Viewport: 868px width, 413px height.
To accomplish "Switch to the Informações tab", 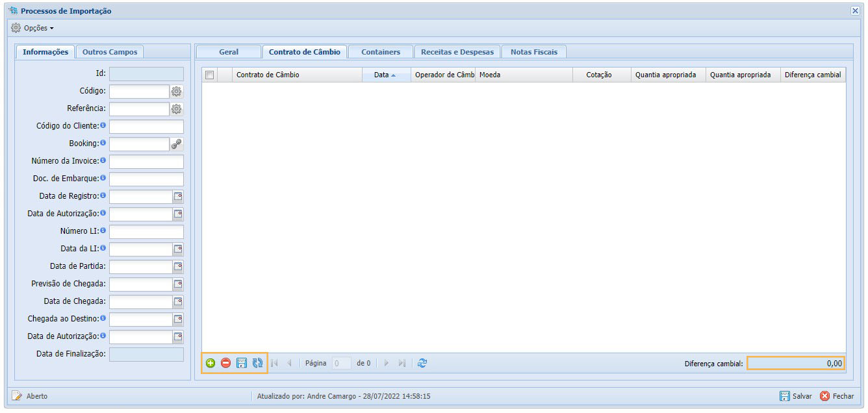I will (45, 52).
